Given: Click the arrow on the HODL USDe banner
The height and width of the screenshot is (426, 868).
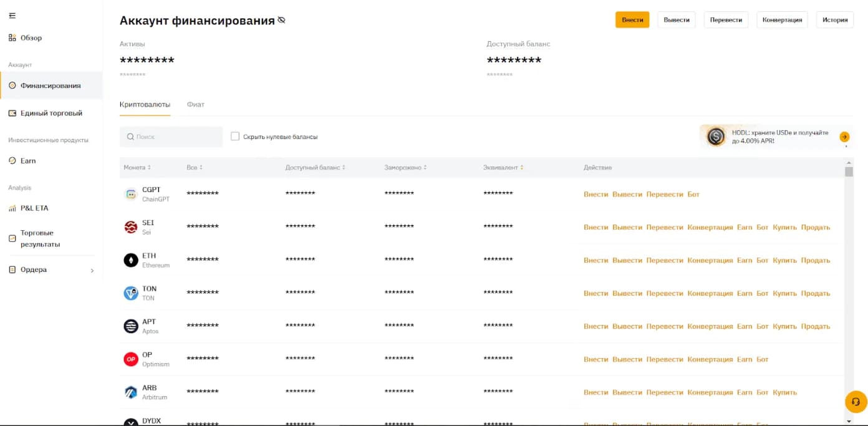Looking at the screenshot, I should 844,137.
